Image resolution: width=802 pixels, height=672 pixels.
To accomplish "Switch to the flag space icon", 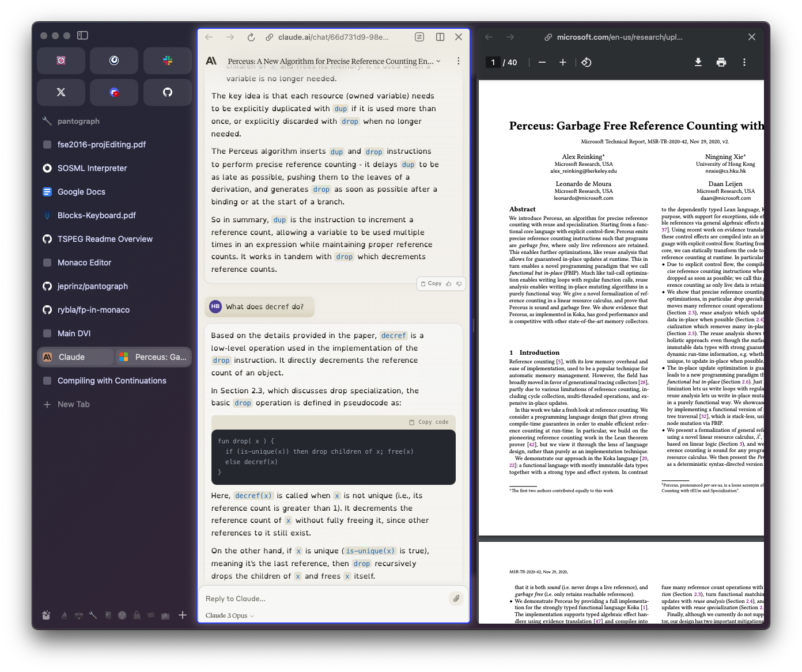I will pyautogui.click(x=151, y=615).
